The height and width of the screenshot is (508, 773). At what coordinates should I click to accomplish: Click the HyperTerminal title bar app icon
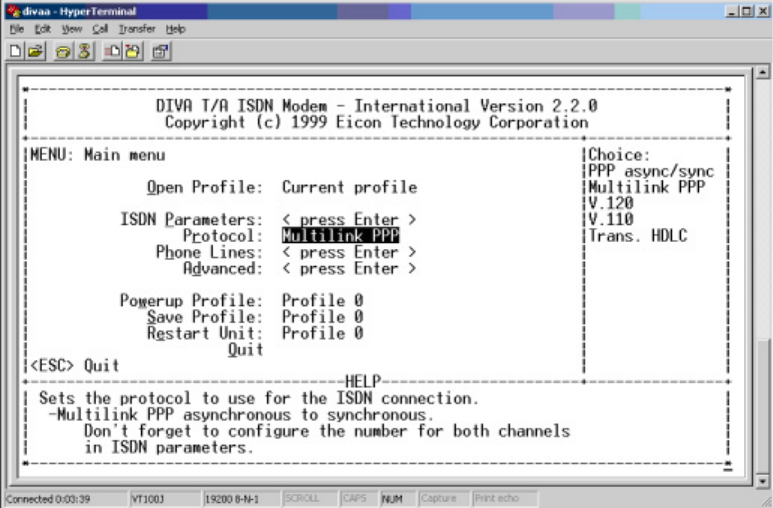12,11
